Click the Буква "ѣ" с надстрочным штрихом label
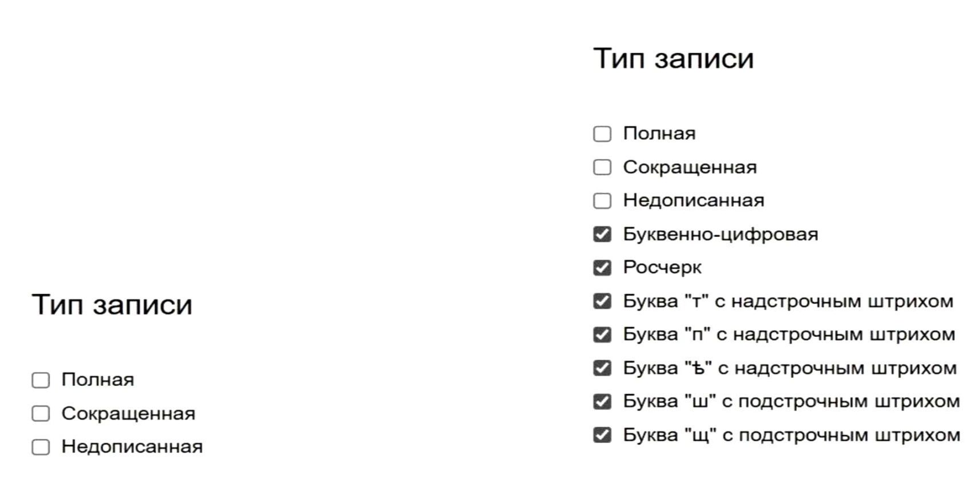980x487 pixels. pos(789,368)
